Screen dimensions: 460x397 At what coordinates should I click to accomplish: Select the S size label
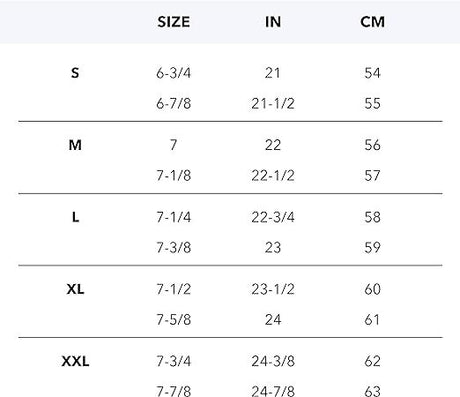tap(75, 73)
